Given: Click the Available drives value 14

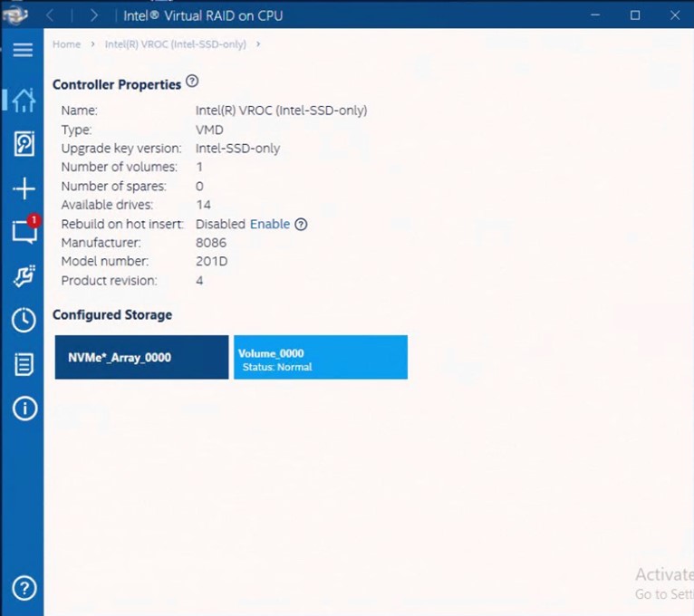Looking at the screenshot, I should tap(203, 205).
